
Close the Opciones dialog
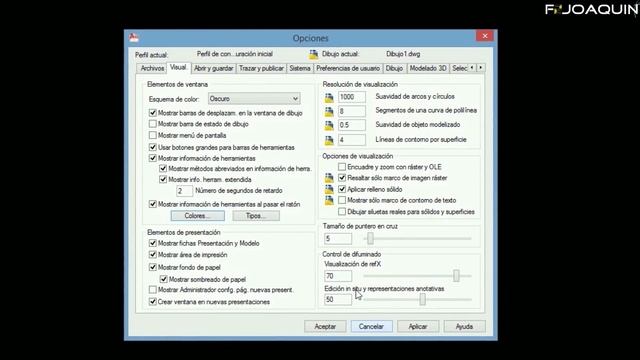(x=484, y=36)
